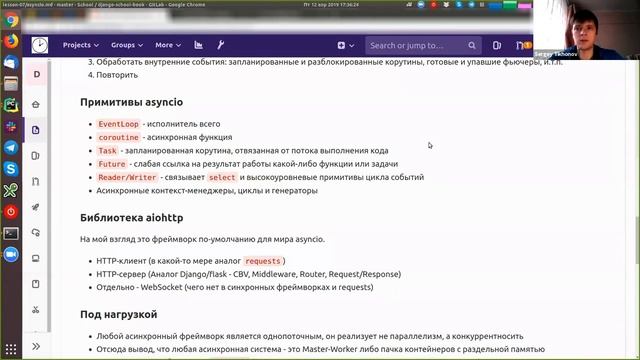This screenshot has width=640, height=360.
Task: Open the Groups dropdown menu
Action: tap(127, 45)
